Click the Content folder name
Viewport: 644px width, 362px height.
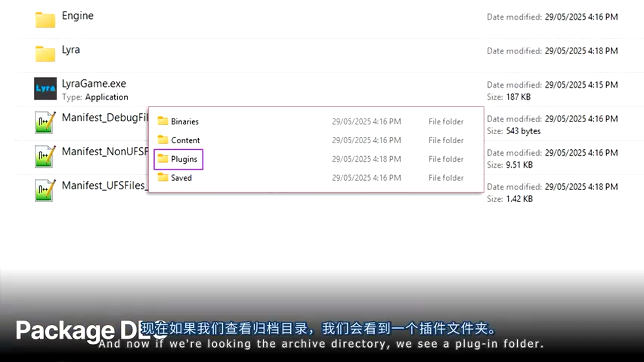185,140
